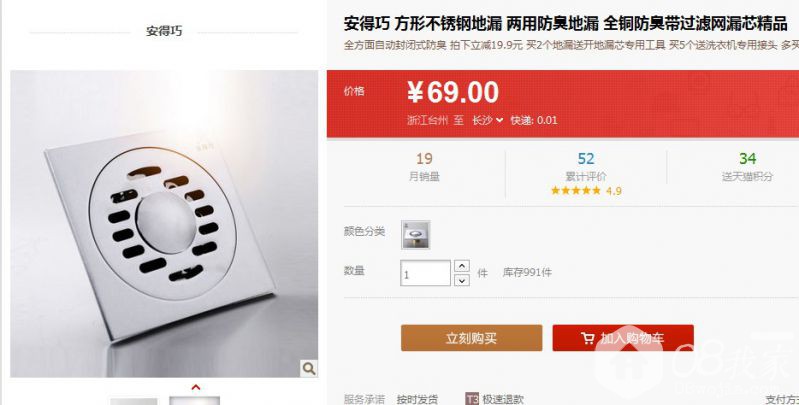
Task: Click the magnifier icon on product image
Action: point(309,368)
